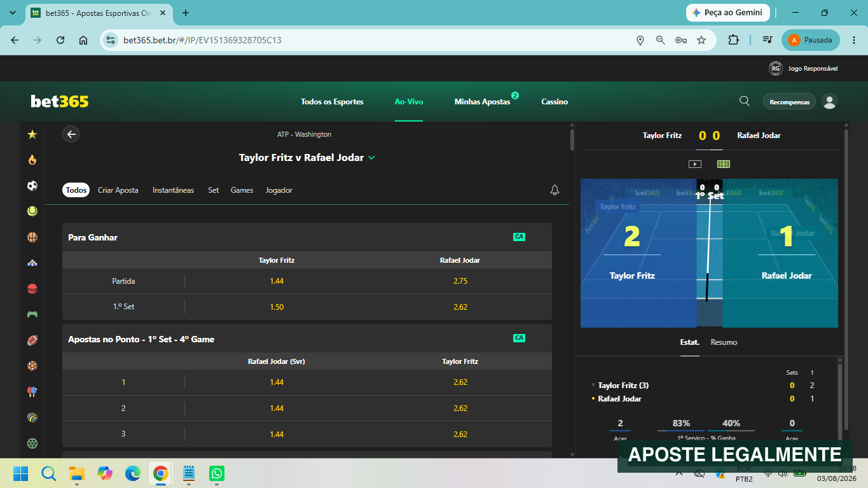Image resolution: width=868 pixels, height=488 pixels.
Task: Bet Rafael Jodar point 1 at 1.44
Action: (277, 382)
